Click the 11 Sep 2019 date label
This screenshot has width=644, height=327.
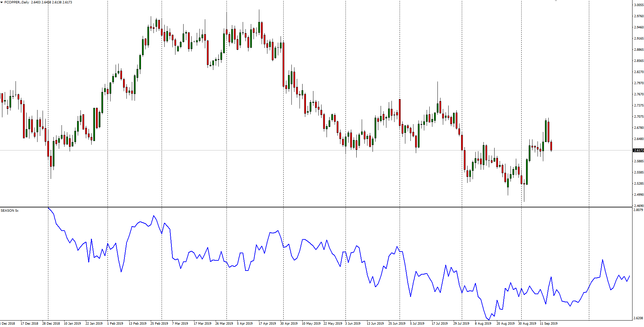pos(549,324)
